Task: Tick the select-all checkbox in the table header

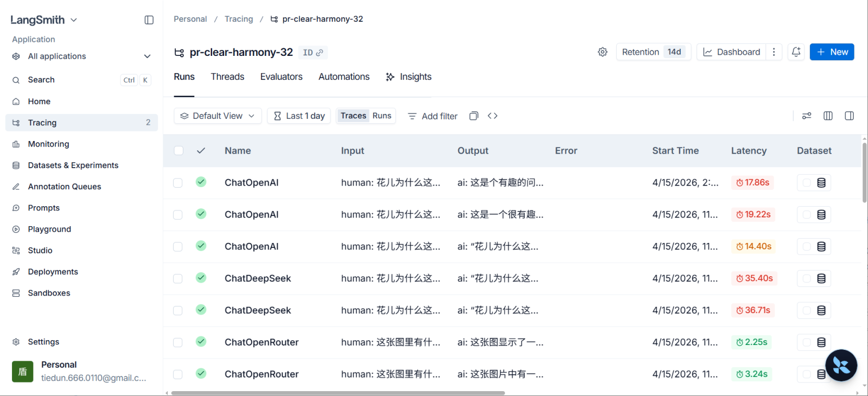Action: coord(178,151)
